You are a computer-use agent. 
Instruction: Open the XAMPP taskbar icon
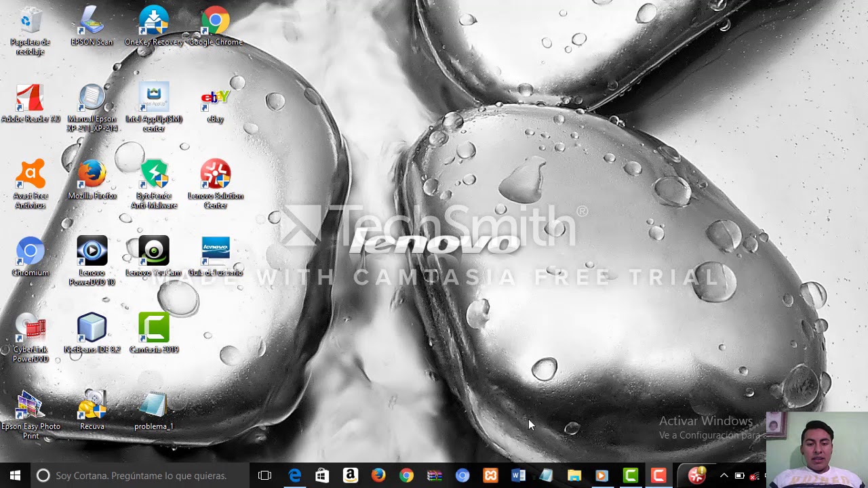tap(490, 475)
